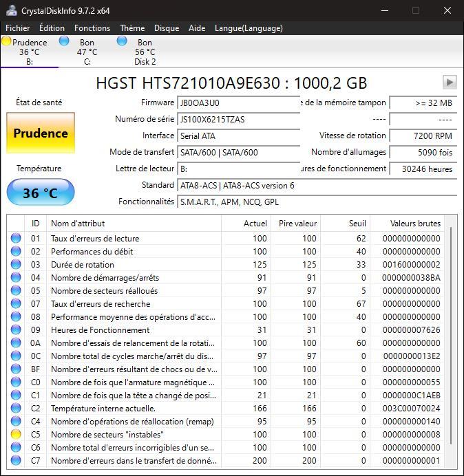Open the Fichier menu
Image resolution: width=464 pixels, height=476 pixels.
pyautogui.click(x=18, y=28)
